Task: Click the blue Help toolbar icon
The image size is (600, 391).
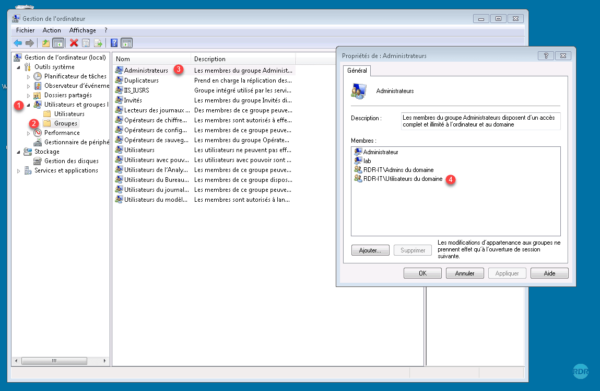Action: coord(114,43)
